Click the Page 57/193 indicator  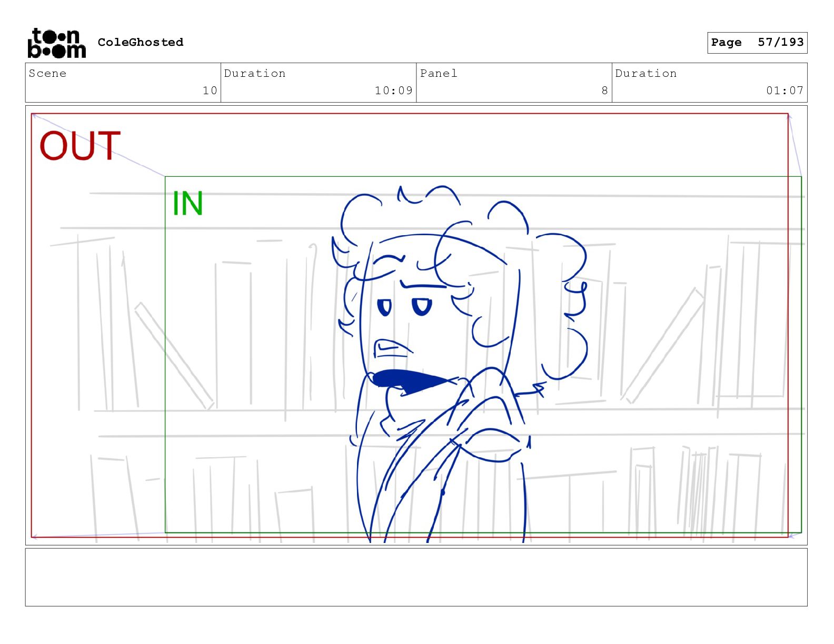(x=757, y=43)
